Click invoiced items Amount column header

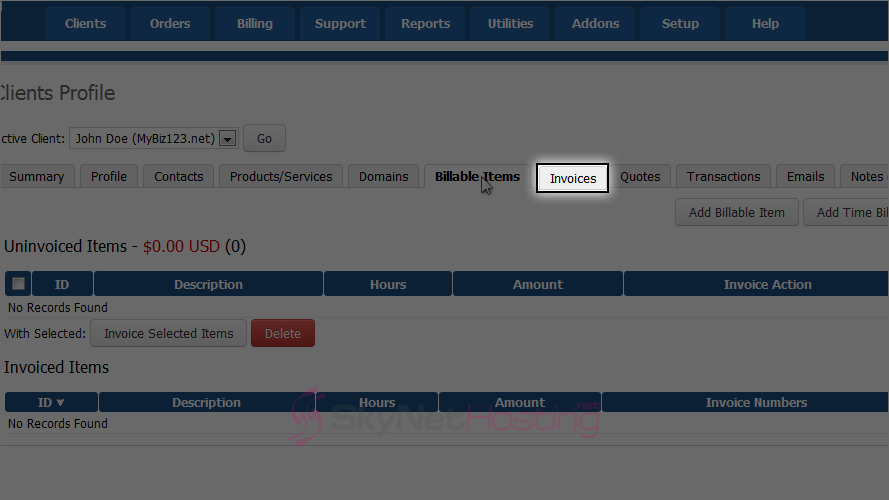(x=519, y=402)
